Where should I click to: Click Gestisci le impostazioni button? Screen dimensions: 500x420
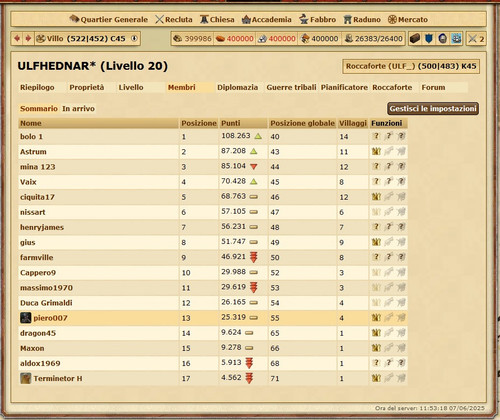click(x=433, y=109)
